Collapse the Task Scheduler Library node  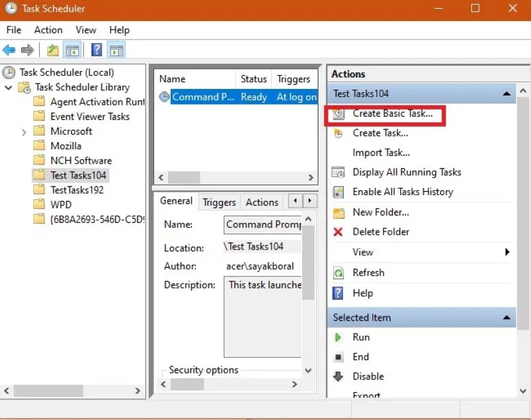(8, 88)
